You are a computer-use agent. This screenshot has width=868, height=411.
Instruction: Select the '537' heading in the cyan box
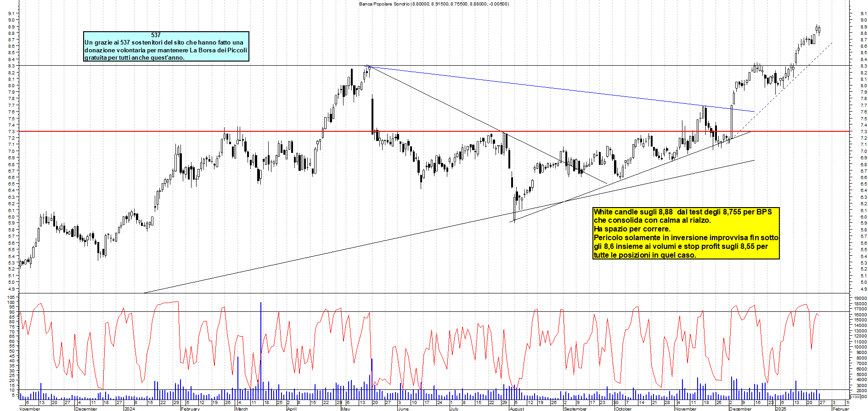click(156, 35)
